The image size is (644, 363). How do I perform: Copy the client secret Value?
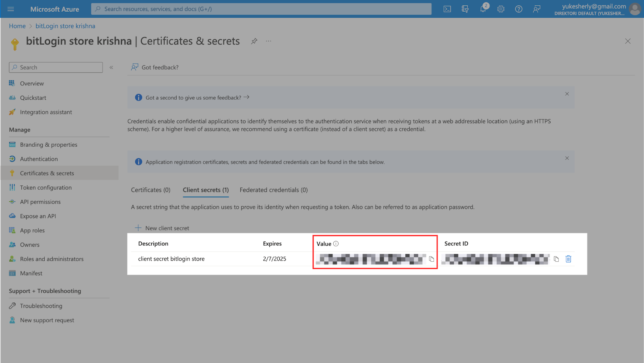pos(431,259)
